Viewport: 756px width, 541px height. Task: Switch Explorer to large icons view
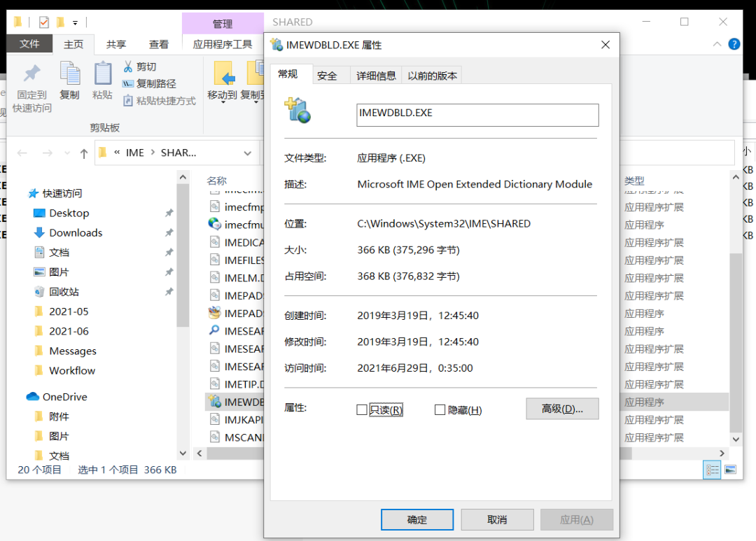[730, 470]
